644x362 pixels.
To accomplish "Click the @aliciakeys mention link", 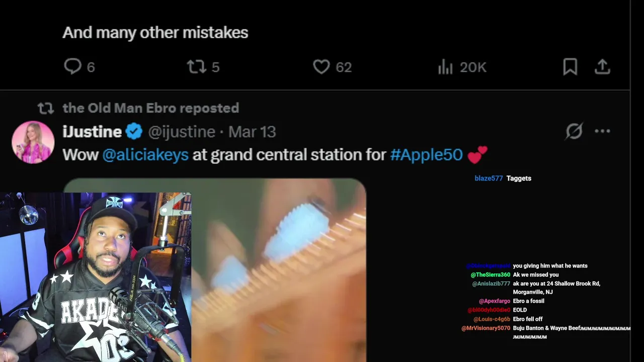I will [145, 154].
